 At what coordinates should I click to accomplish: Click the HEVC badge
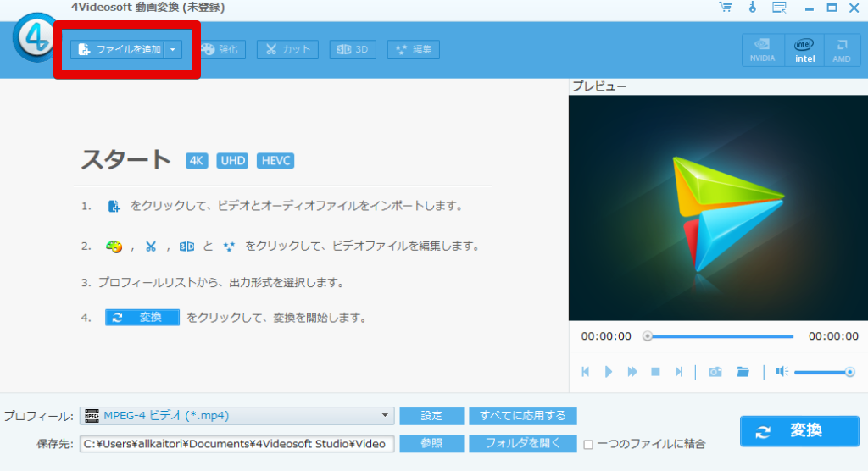click(x=275, y=160)
